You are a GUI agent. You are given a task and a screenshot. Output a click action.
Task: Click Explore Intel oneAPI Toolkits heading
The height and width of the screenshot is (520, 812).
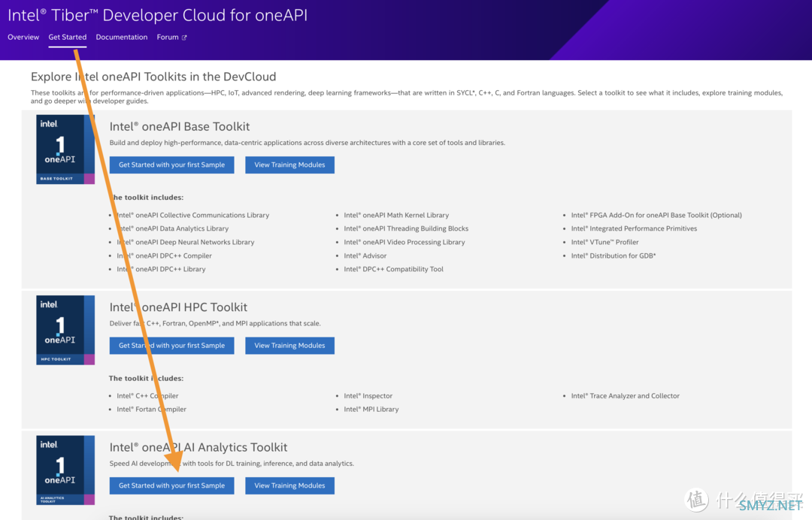tap(153, 77)
